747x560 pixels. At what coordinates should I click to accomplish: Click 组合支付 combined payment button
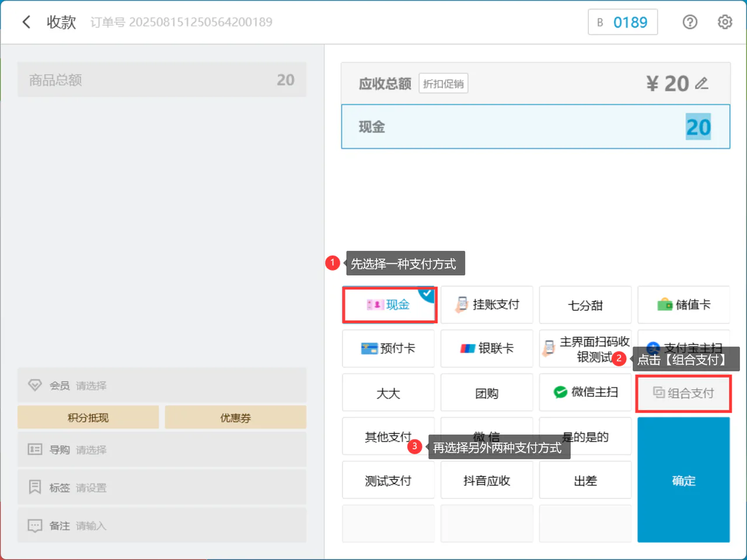[683, 393]
